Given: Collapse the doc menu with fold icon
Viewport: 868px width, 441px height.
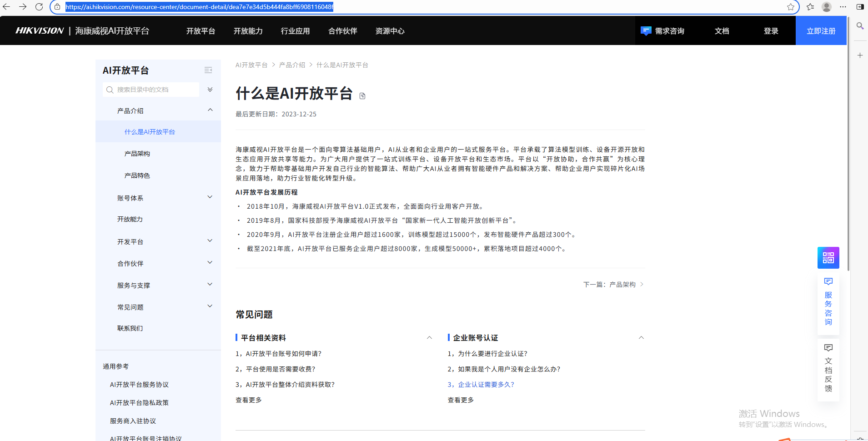Looking at the screenshot, I should pos(208,70).
